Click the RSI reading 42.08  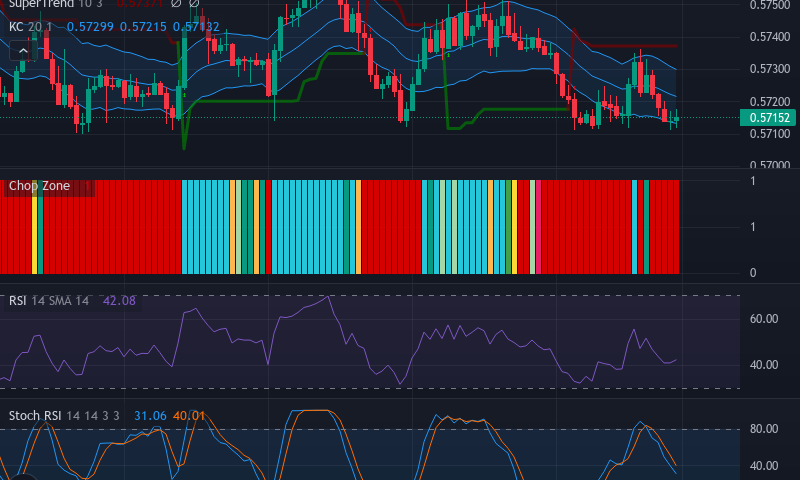[119, 301]
